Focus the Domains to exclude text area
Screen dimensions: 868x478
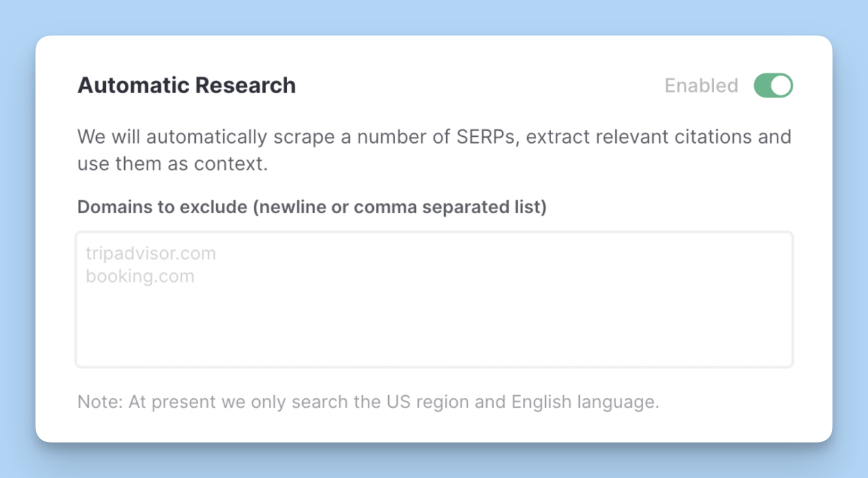pos(433,299)
